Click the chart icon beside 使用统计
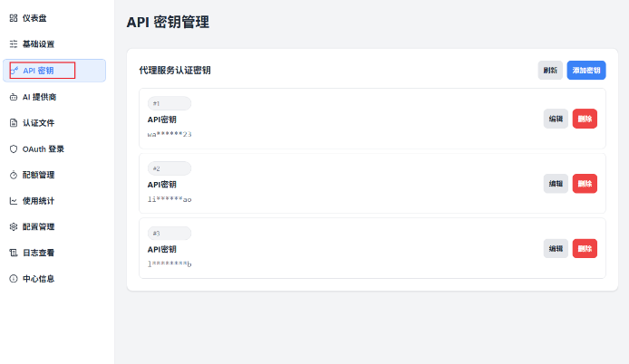Screen dimensions: 629x364 (x=14, y=201)
